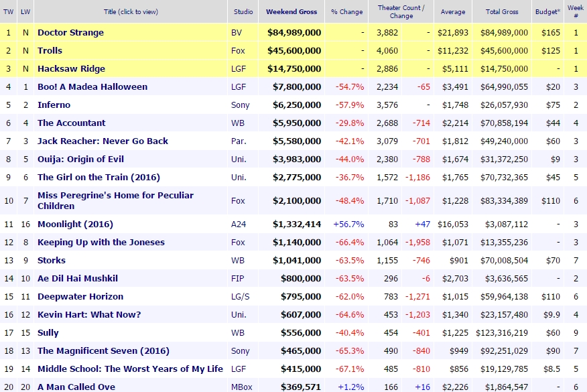Open BV studio link for Doctor Strange
Screen dimensions: 587x392
237,33
